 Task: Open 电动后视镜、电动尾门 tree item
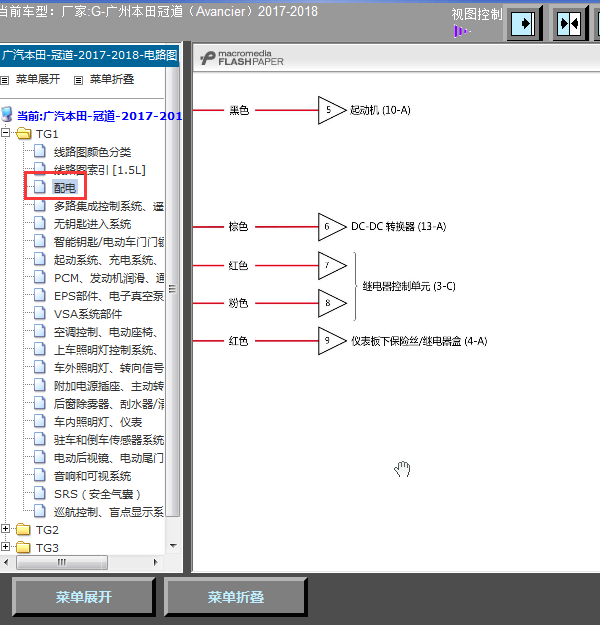pyautogui.click(x=109, y=458)
